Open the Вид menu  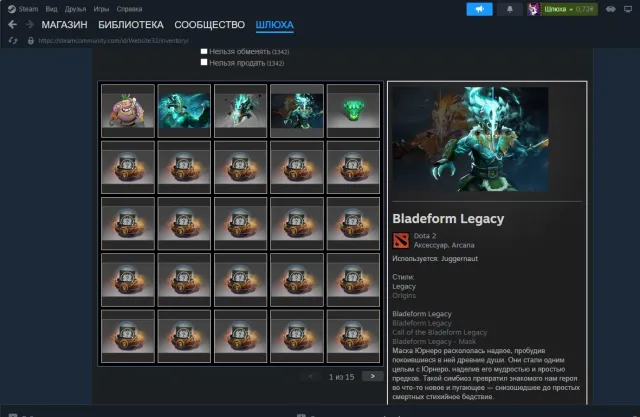tap(51, 9)
